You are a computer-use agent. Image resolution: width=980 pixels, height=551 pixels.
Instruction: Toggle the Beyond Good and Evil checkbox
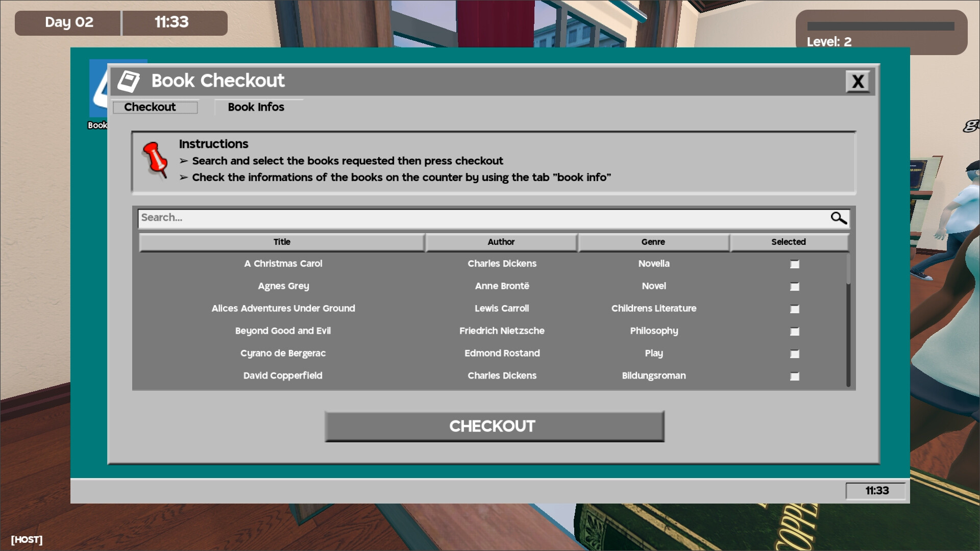pos(794,331)
